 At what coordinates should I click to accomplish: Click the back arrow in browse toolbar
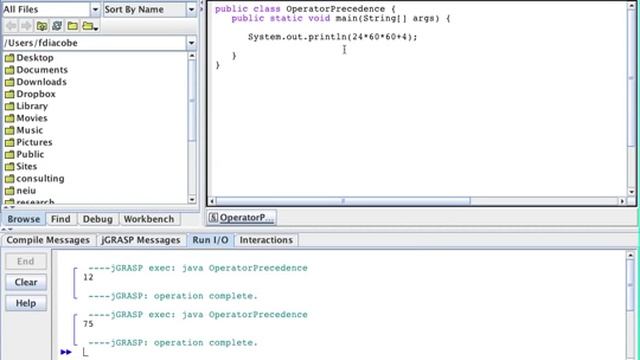(x=11, y=26)
